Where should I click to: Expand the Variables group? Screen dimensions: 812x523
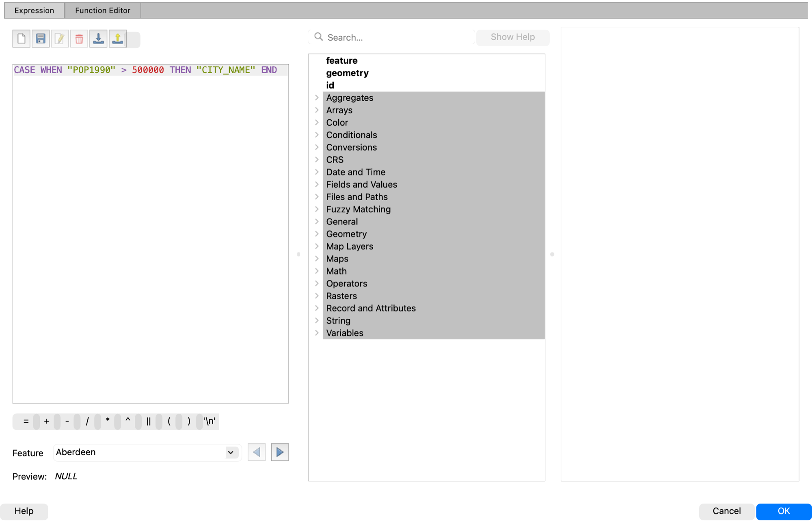point(317,333)
